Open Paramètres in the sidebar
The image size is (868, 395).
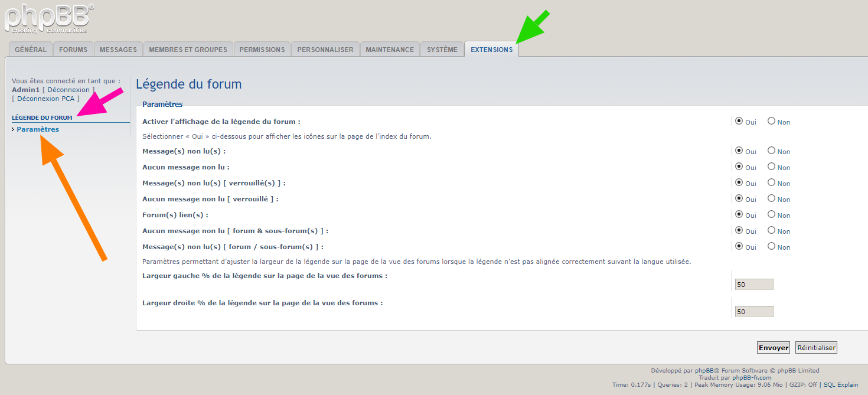38,129
